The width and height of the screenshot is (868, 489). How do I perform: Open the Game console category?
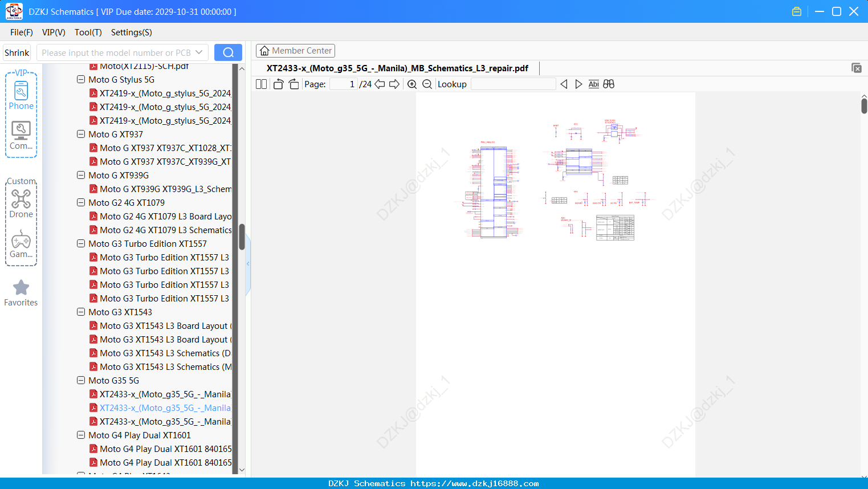pyautogui.click(x=21, y=244)
